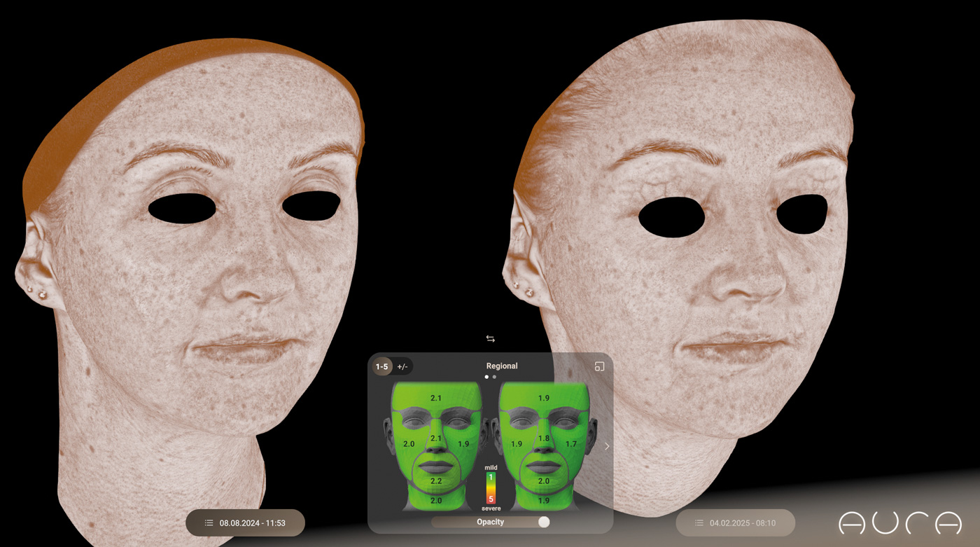This screenshot has height=547, width=980.
Task: Click the AURA logo
Action: [900, 524]
